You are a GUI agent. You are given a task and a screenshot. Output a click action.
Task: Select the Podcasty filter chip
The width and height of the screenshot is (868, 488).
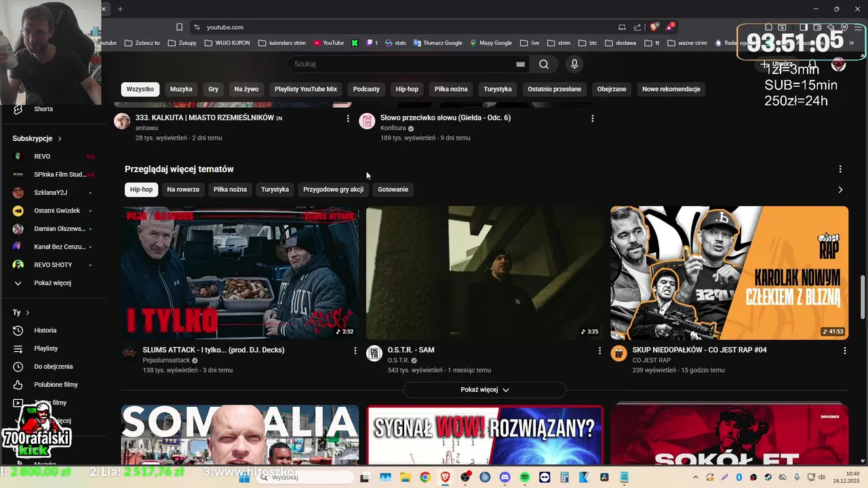(366, 89)
